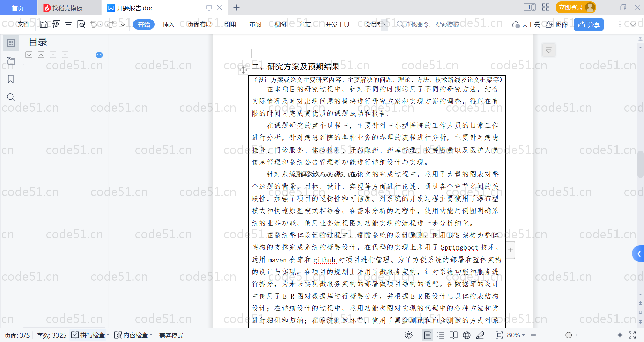Expand the blue side panel arrow
Image resolution: width=644 pixels, height=342 pixels.
point(639,254)
